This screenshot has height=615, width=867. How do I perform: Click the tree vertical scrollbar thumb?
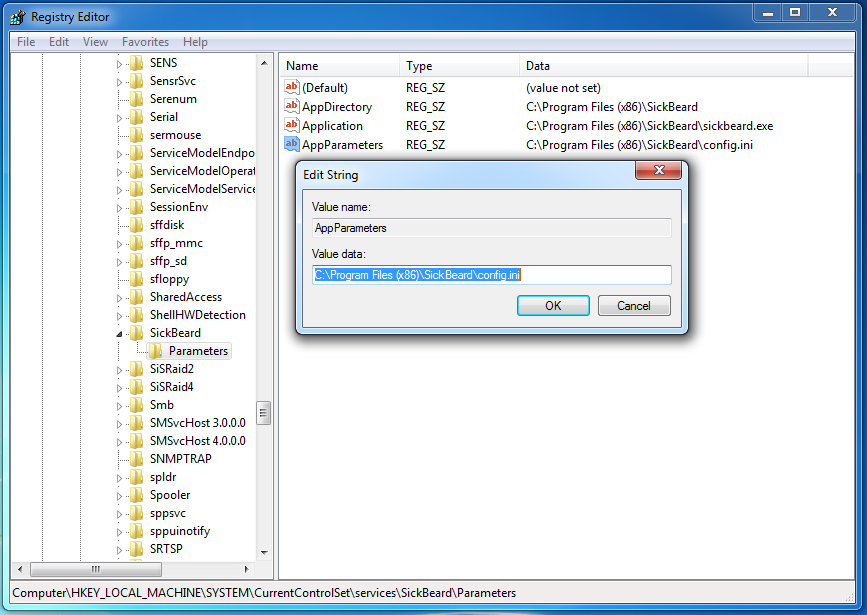(x=264, y=413)
